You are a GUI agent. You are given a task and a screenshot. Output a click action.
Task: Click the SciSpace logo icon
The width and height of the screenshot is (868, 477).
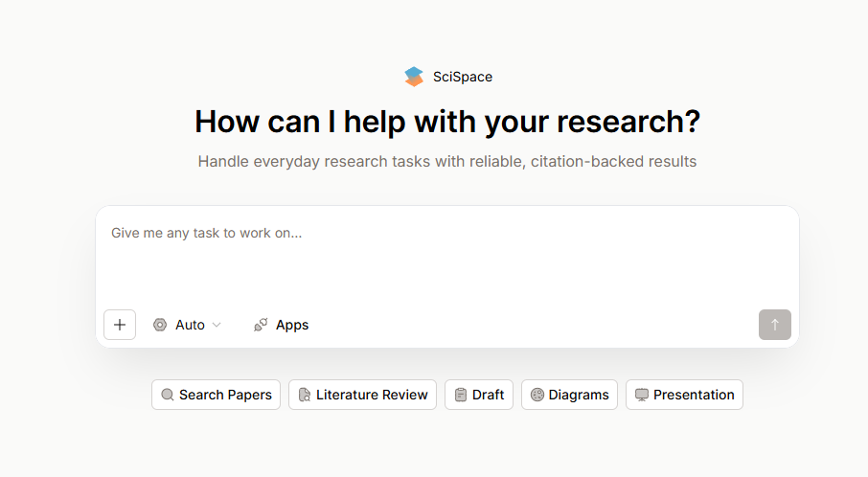414,77
